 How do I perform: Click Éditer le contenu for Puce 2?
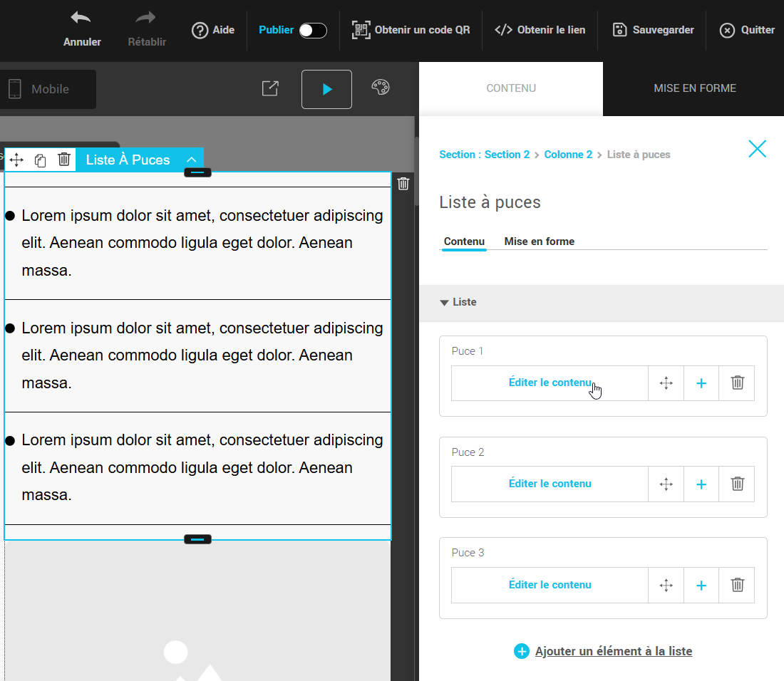pos(550,484)
